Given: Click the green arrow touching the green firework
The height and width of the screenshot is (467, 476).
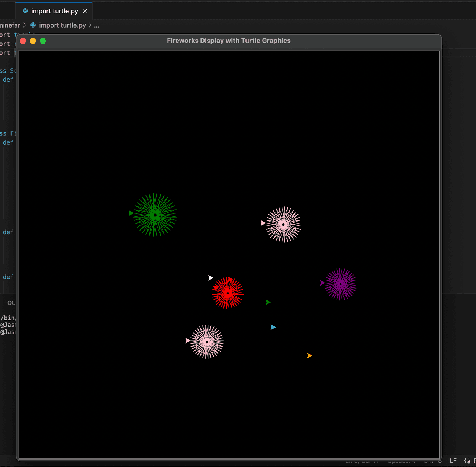Looking at the screenshot, I should (x=131, y=213).
